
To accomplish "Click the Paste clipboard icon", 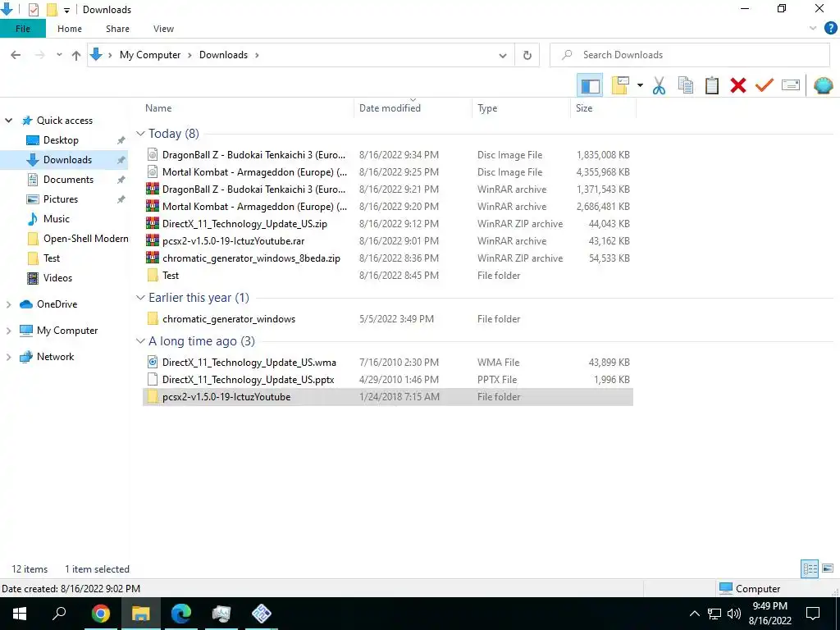I will coord(712,85).
